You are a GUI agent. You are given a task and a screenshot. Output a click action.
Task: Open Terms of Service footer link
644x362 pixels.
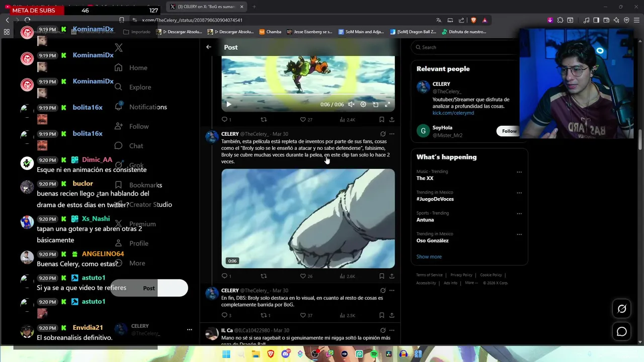429,275
